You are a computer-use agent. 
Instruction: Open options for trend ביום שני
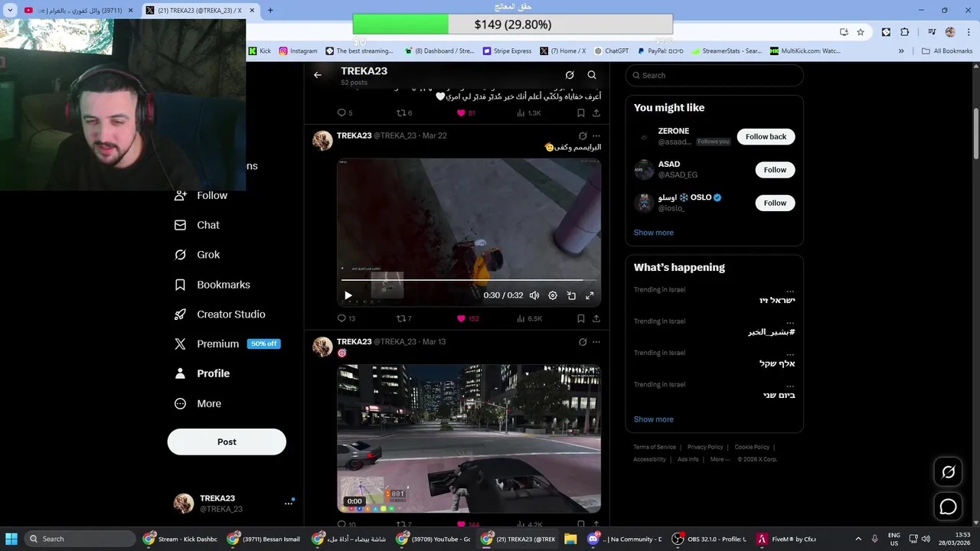pos(790,385)
